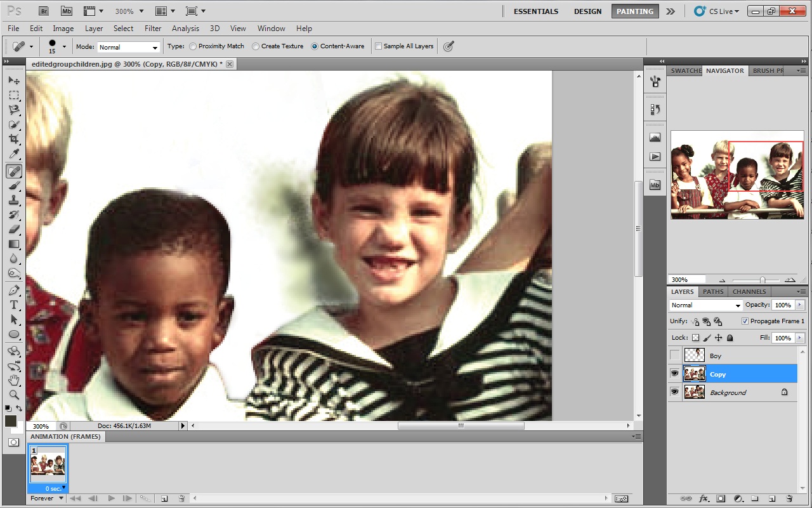Show the hidden Boy layer
Viewport: 812px width, 508px height.
[x=674, y=356]
